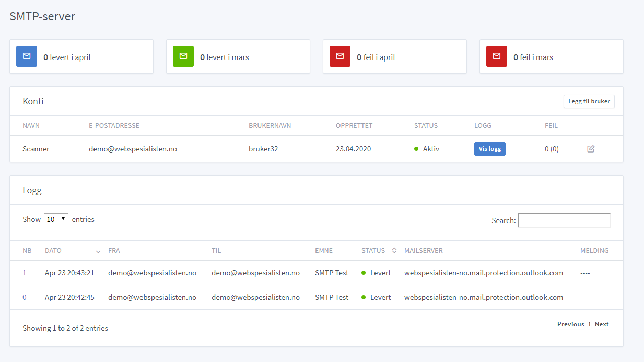Edit the Scanner account with pencil icon
644x362 pixels.
591,149
